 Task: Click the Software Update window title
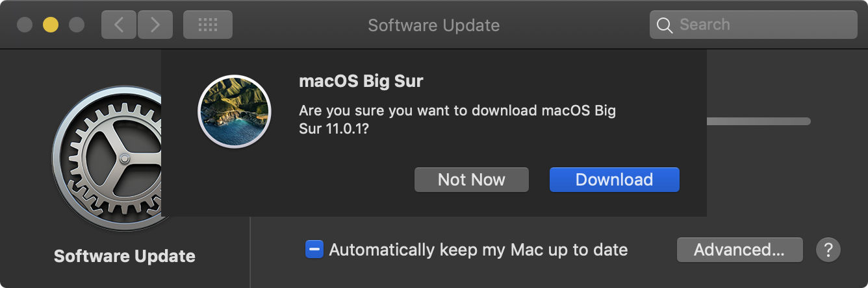pos(433,25)
